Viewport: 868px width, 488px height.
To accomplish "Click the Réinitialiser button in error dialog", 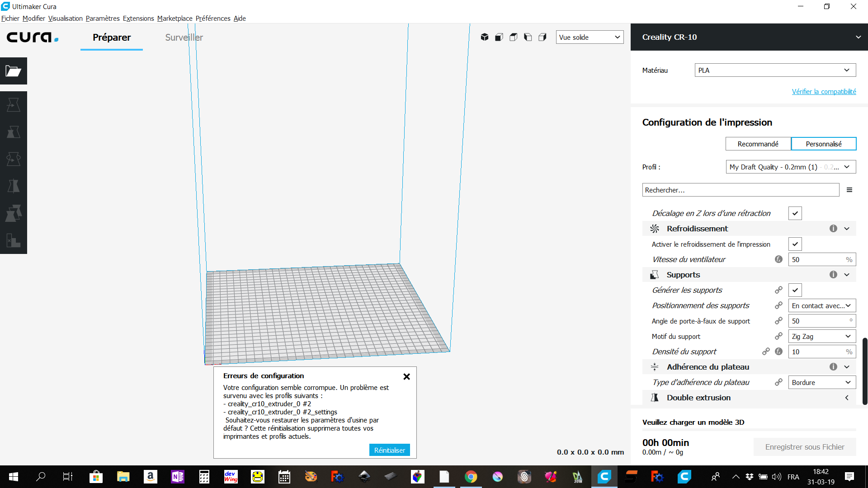I will point(390,450).
